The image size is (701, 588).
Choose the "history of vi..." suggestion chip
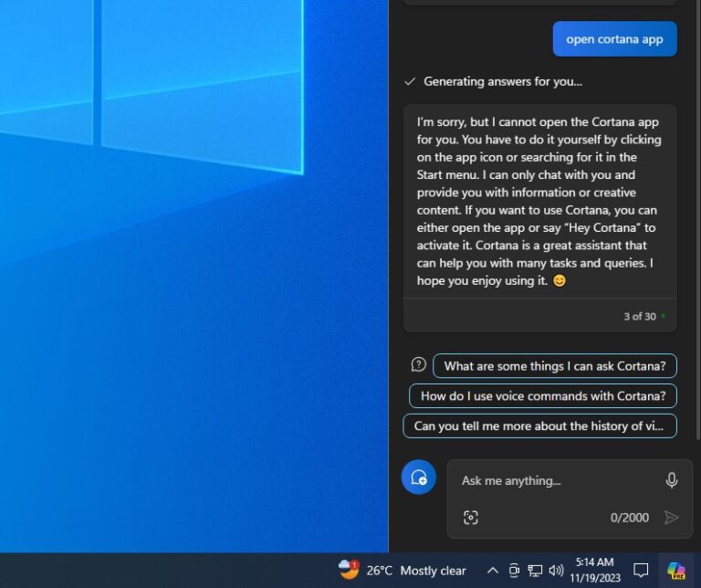coord(539,425)
